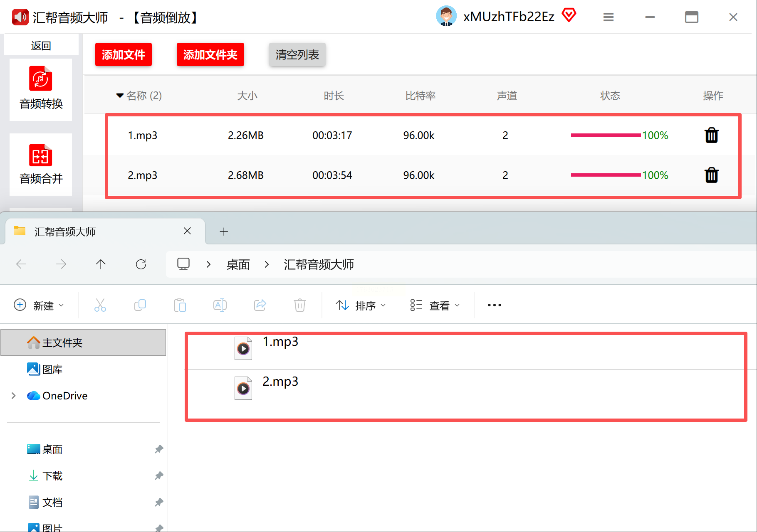Screen dimensions: 757x532
Task: Click the 添加文件 button
Action: 124,54
